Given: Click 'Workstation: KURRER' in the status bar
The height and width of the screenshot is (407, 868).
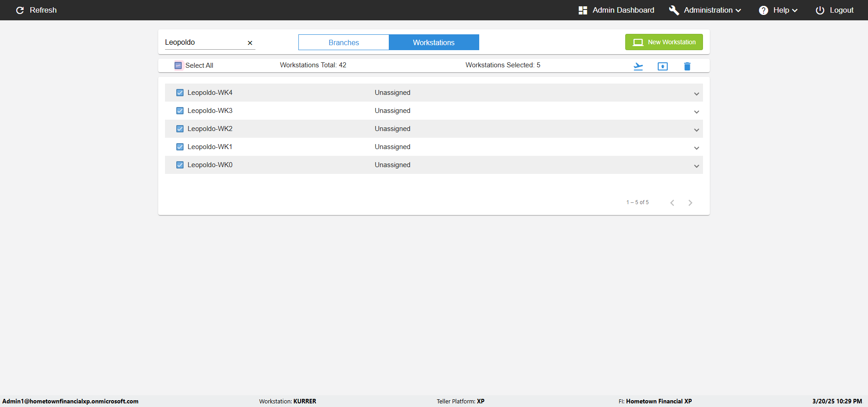Looking at the screenshot, I should [288, 401].
